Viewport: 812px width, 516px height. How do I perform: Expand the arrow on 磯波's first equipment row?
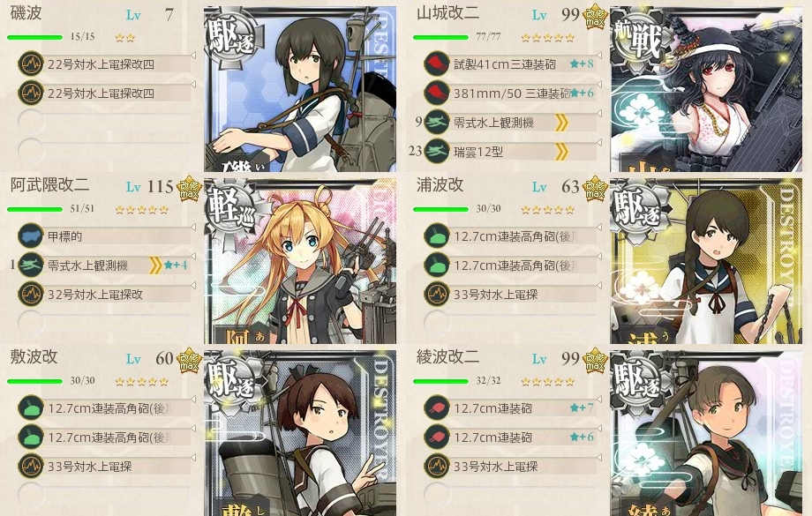click(192, 56)
